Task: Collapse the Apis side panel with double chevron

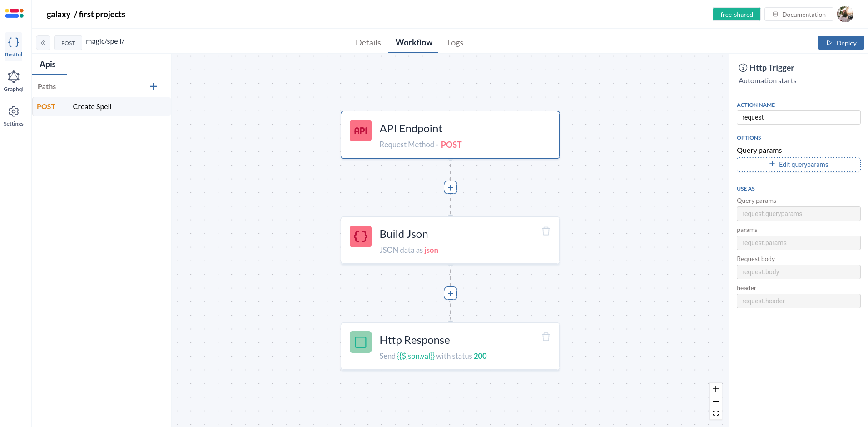Action: pyautogui.click(x=43, y=42)
